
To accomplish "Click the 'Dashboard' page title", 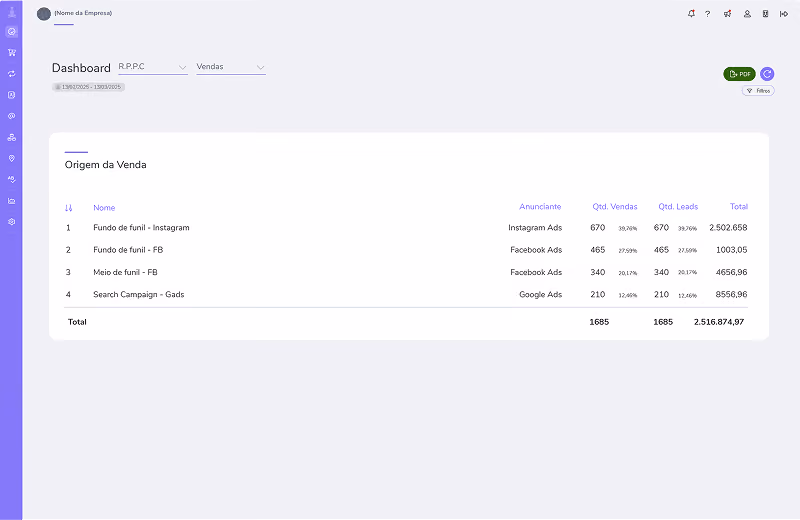I will pyautogui.click(x=81, y=68).
